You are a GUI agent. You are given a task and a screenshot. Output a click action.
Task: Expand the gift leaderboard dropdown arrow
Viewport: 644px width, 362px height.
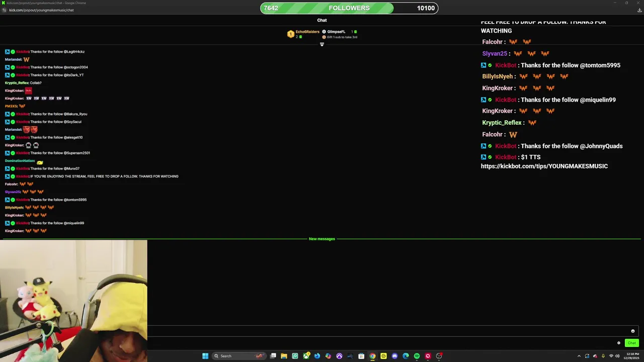(x=322, y=44)
